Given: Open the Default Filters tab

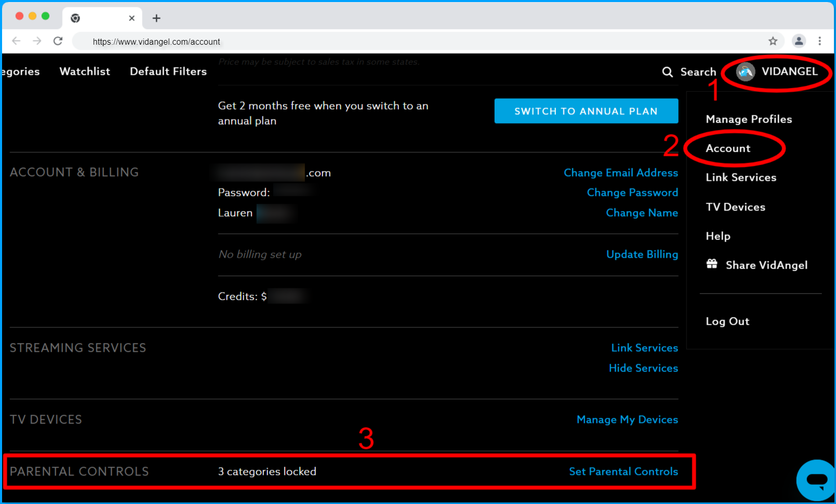Looking at the screenshot, I should click(x=168, y=71).
